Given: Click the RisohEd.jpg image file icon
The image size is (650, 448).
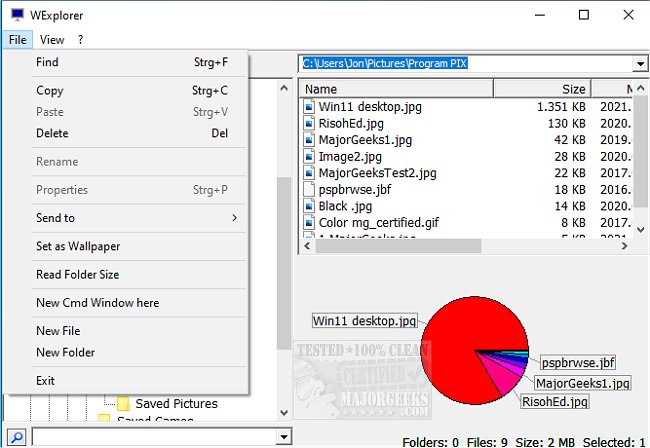Looking at the screenshot, I should pyautogui.click(x=310, y=123).
